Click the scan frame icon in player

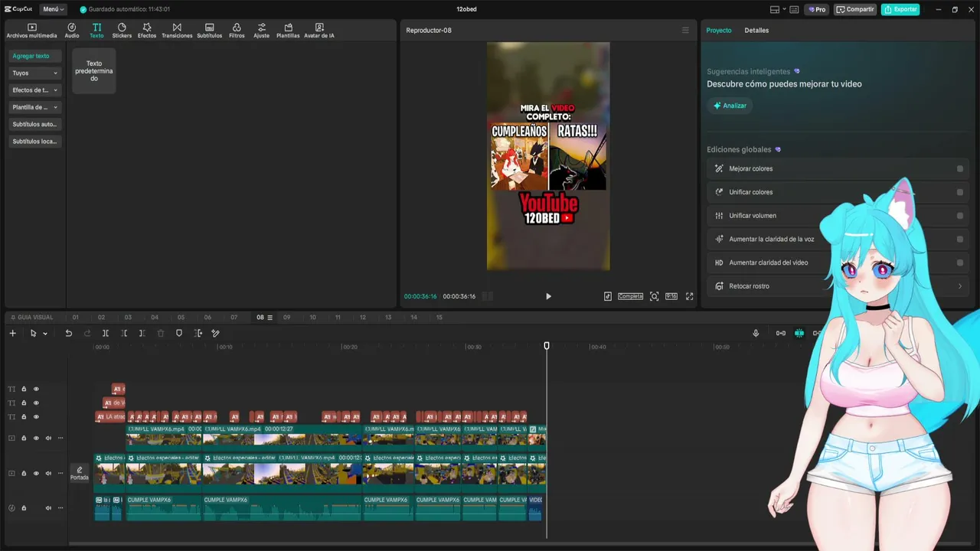[654, 296]
